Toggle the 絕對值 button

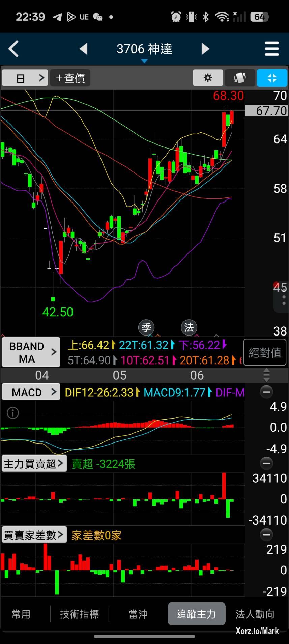[x=265, y=353]
